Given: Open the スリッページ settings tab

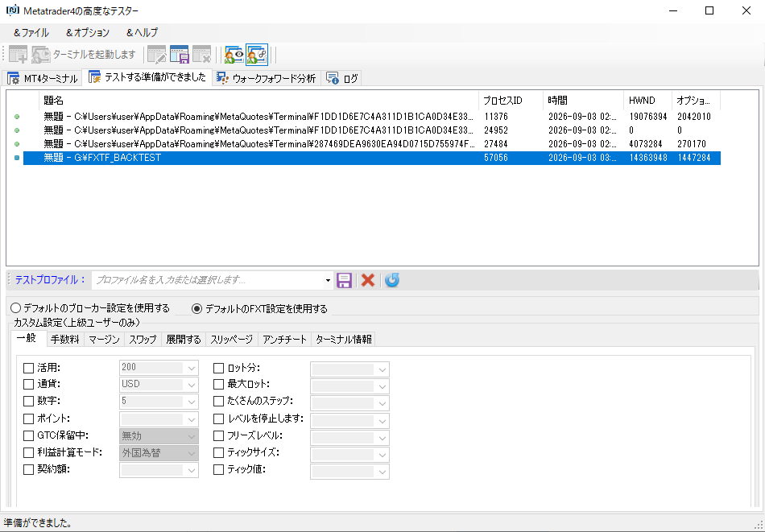Looking at the screenshot, I should [232, 340].
